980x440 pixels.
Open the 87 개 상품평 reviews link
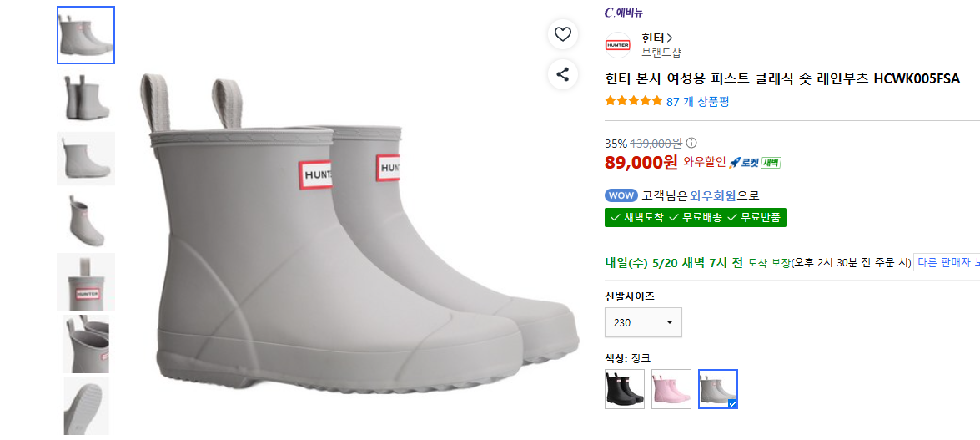[x=697, y=101]
